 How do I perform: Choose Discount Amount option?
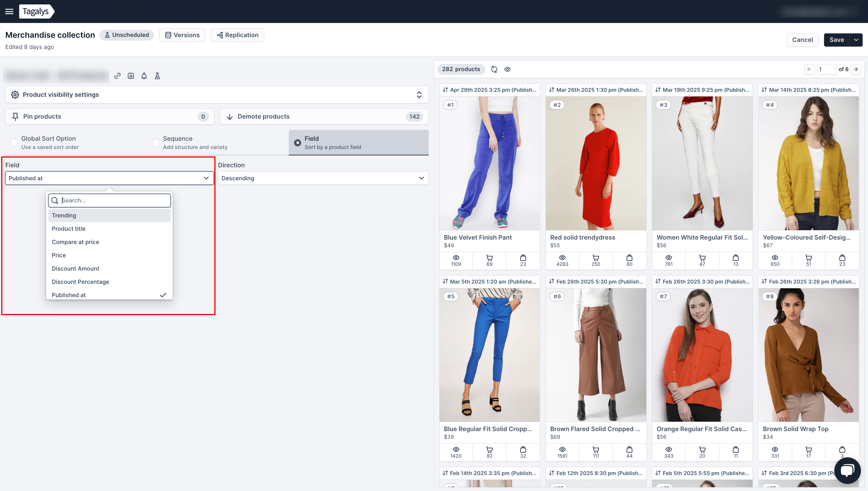coord(109,269)
